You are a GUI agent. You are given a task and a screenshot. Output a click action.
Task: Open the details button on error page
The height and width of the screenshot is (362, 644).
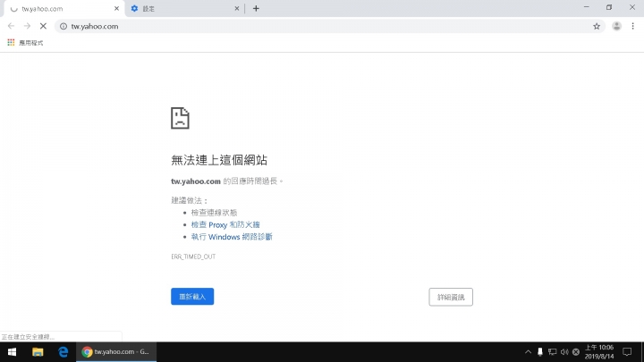pos(451,297)
